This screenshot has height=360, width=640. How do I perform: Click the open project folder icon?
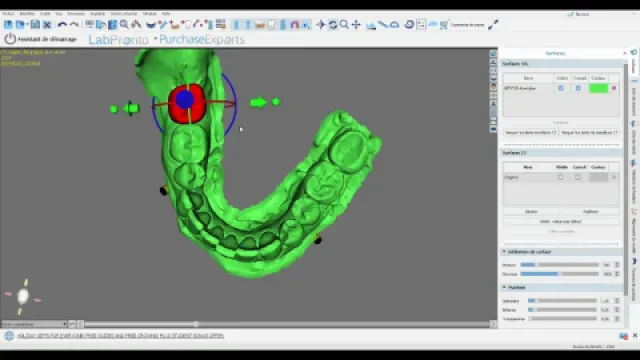19,25
